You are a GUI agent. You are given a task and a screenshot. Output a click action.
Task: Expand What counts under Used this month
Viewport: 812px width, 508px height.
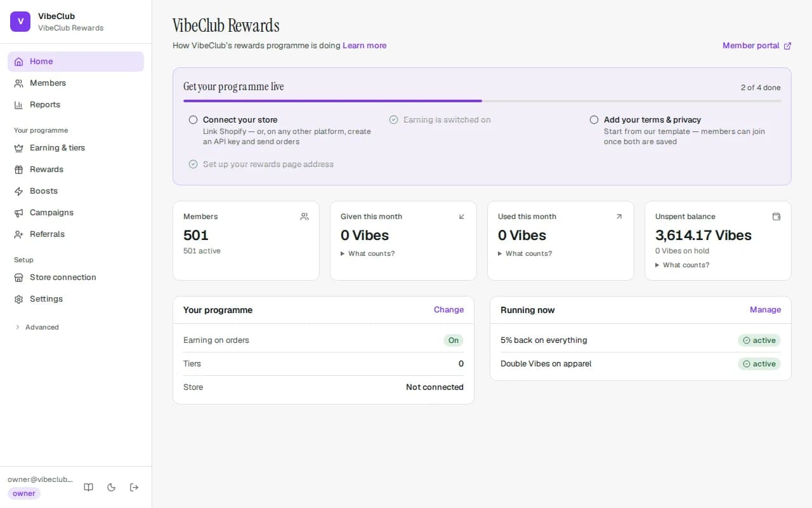pyautogui.click(x=525, y=253)
